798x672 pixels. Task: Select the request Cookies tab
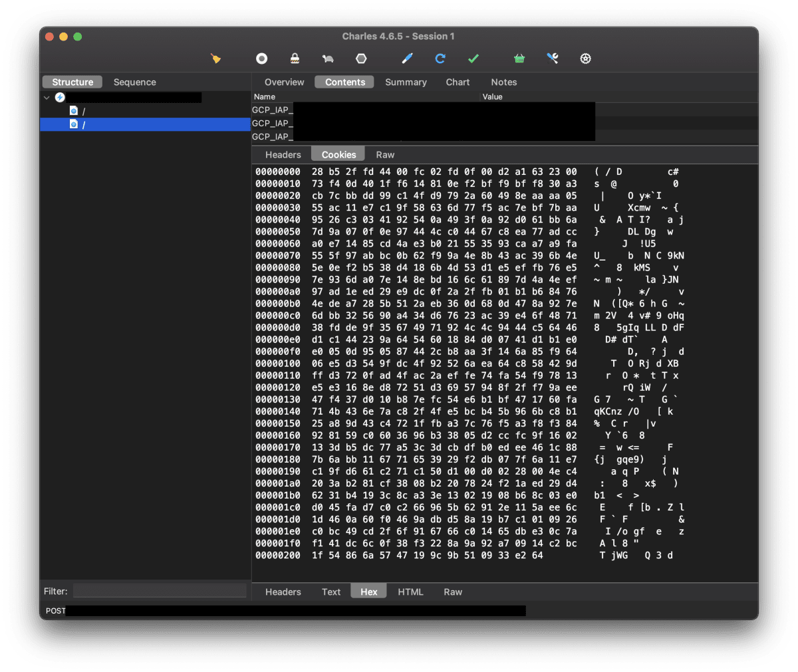339,154
